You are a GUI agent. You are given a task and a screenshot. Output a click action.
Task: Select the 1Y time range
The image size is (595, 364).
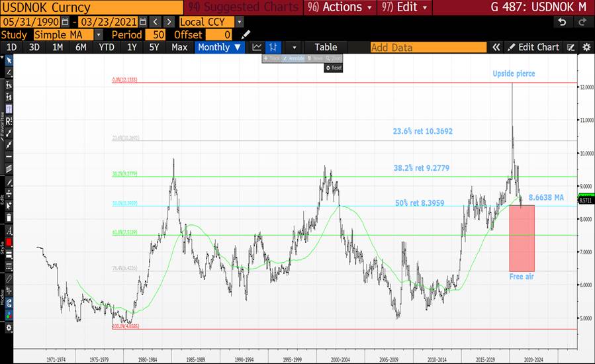(132, 48)
